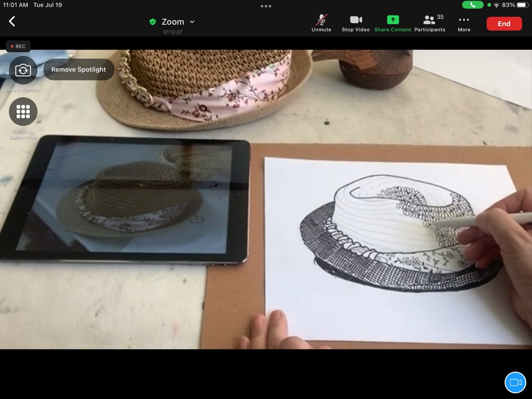Go back with the left arrow
The height and width of the screenshot is (399, 532).
pyautogui.click(x=12, y=21)
